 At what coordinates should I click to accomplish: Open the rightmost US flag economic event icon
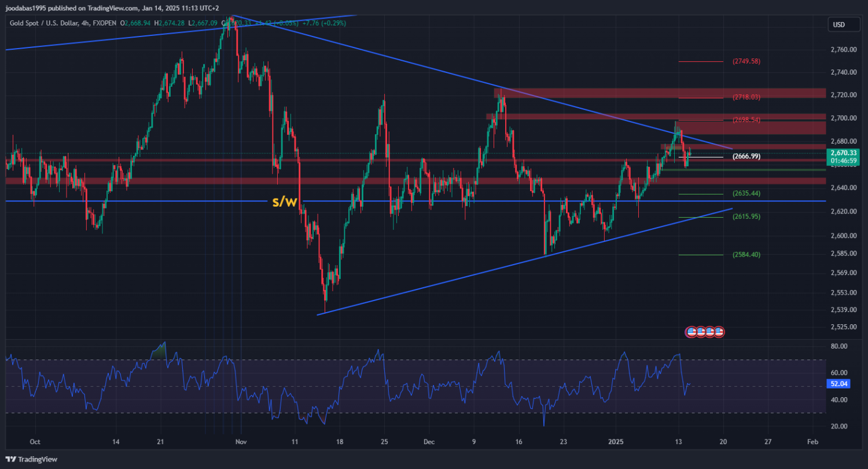719,332
